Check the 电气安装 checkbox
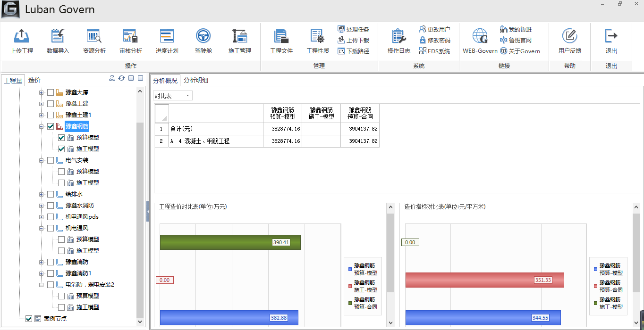Screen dimensions: 644x330 [x=51, y=160]
